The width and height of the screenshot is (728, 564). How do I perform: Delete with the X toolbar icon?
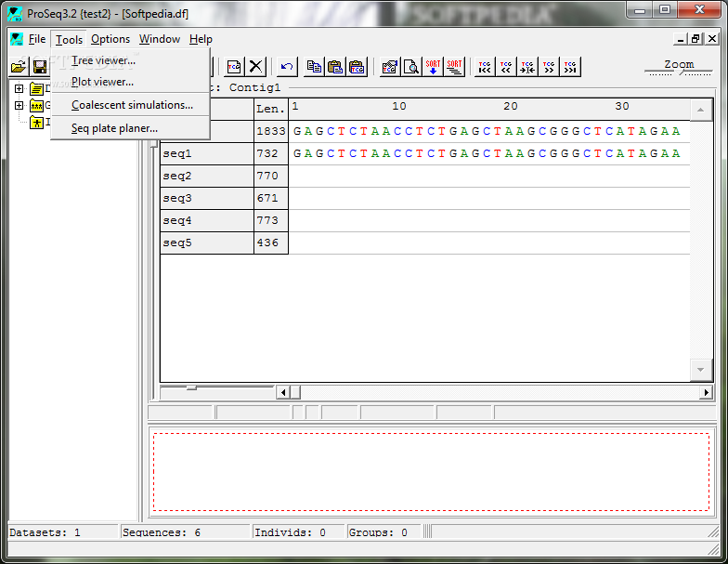[255, 67]
